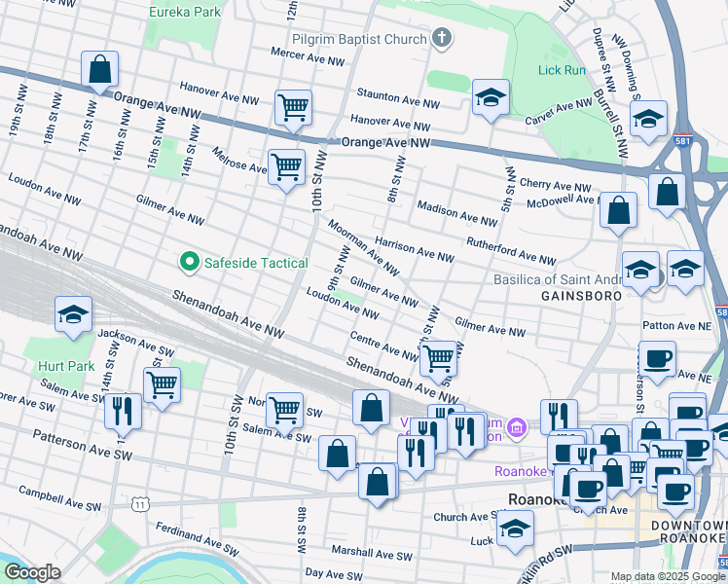This screenshot has height=584, width=728.
Task: Open the Pilgrim Baptist Church label
Action: click(359, 40)
